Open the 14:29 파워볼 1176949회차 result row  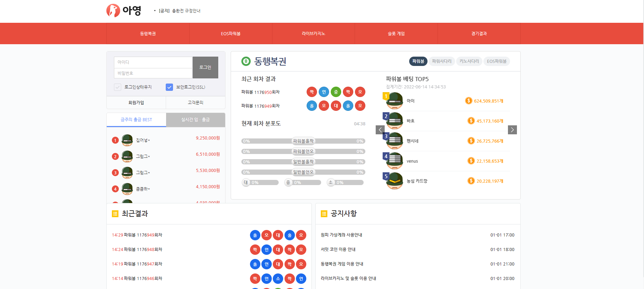tap(209, 235)
